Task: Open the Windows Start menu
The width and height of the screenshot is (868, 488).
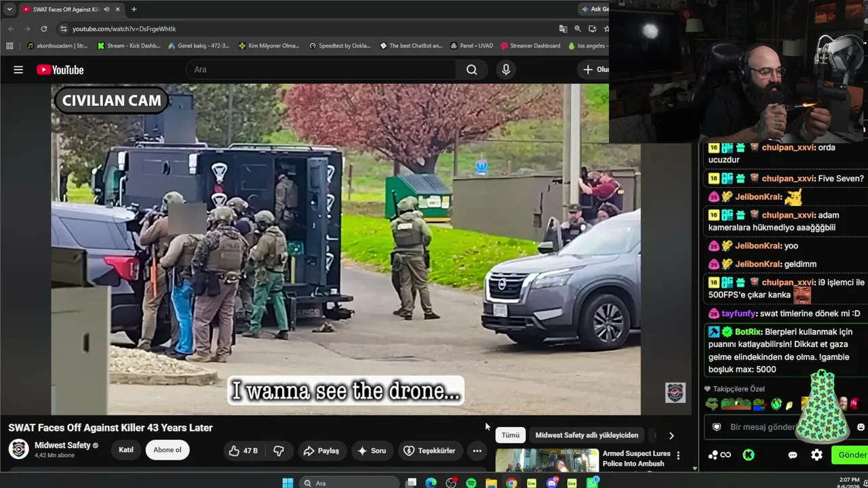Action: 288,483
